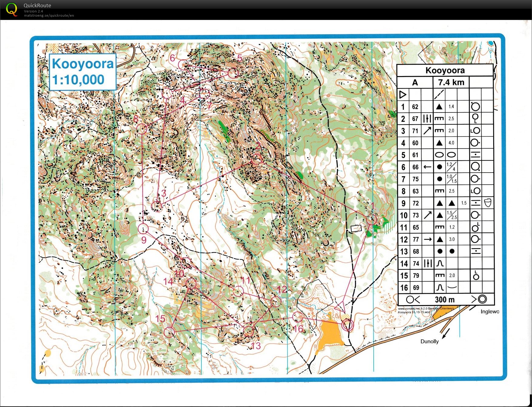This screenshot has height=407, width=532.
Task: Click the Kooyoora header in the description table
Action: (x=445, y=70)
